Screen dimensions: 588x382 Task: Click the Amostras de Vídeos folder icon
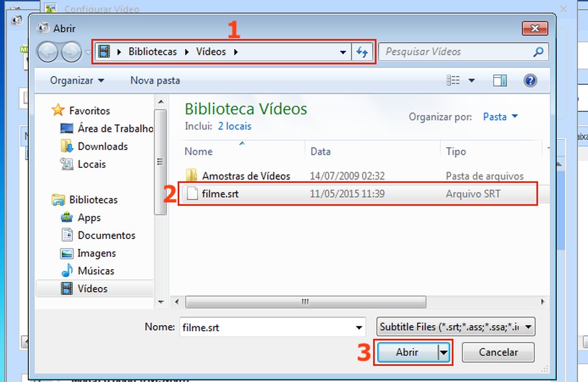pos(192,175)
